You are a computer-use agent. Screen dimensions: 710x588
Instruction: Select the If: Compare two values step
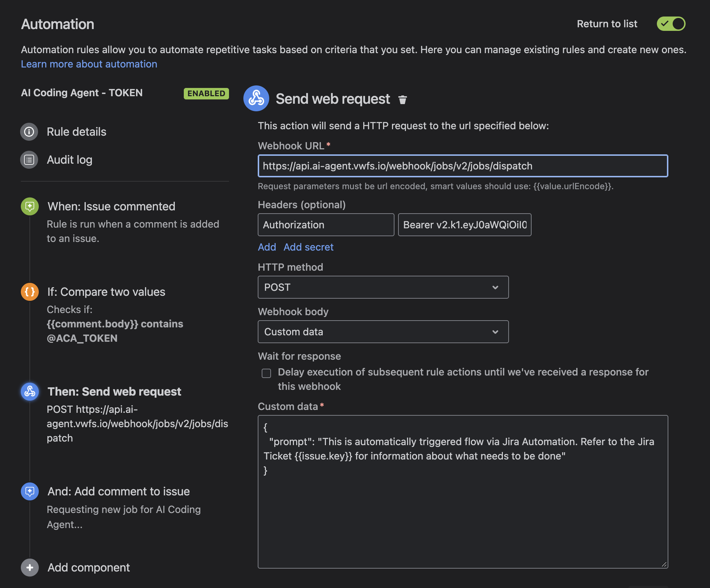coord(106,292)
